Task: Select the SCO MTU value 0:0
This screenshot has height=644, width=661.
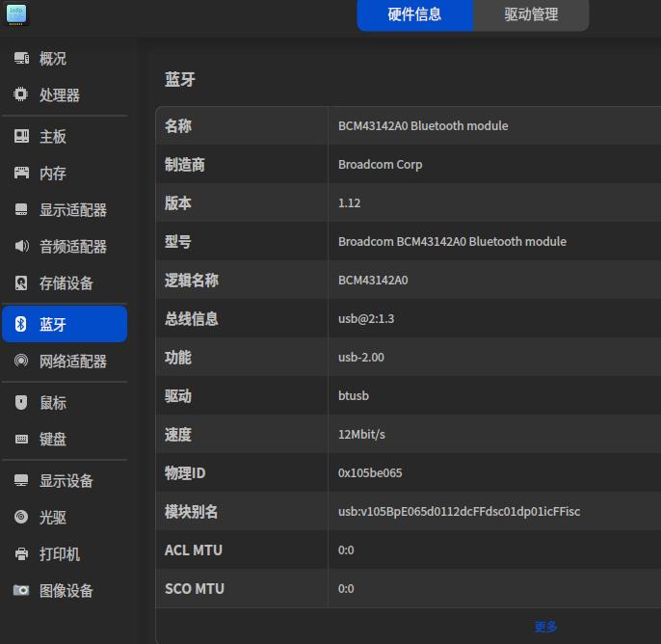Action: pos(346,588)
